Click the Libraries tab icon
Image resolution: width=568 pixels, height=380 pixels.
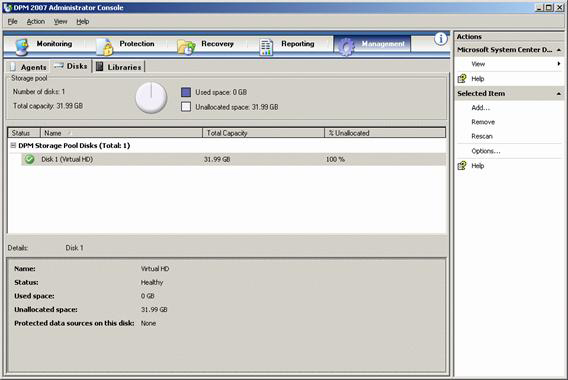pos(100,67)
